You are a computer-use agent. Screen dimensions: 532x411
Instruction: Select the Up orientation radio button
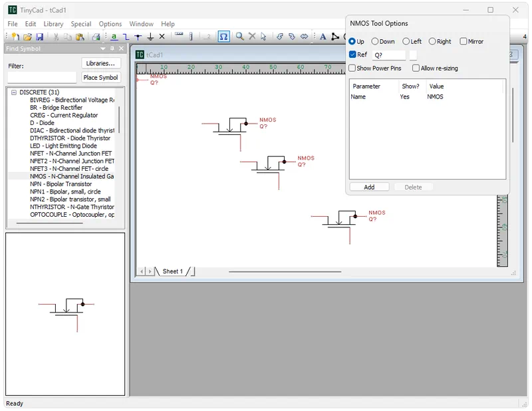pyautogui.click(x=352, y=41)
